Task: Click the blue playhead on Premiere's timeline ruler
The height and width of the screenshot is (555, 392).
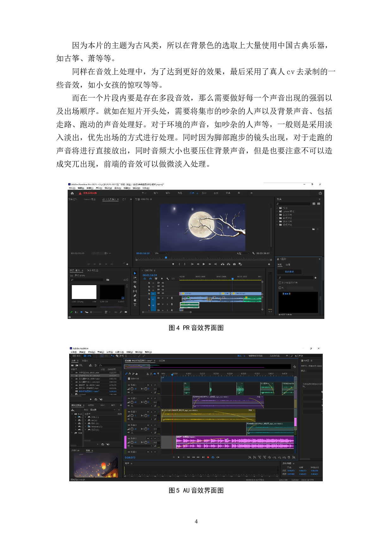Action: [x=232, y=279]
